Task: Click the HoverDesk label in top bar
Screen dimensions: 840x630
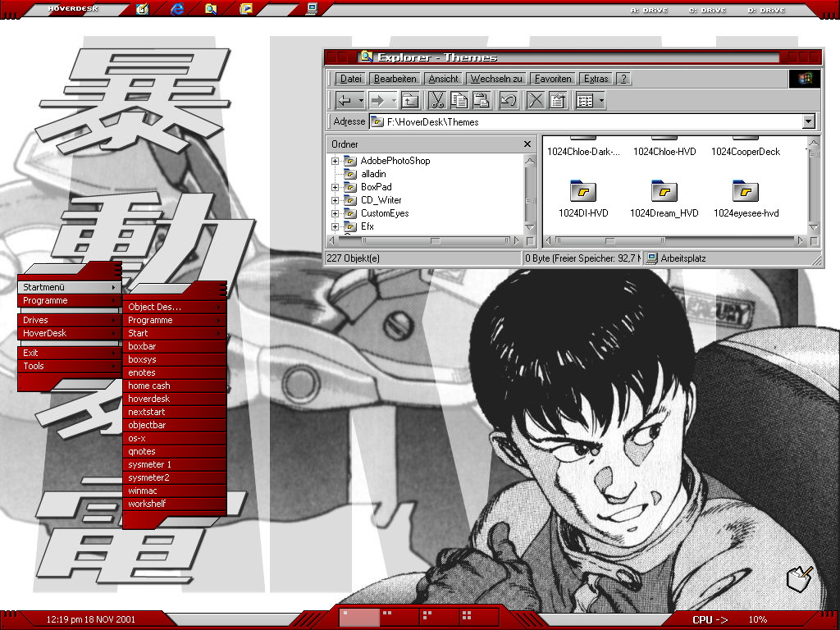Action: pyautogui.click(x=73, y=8)
